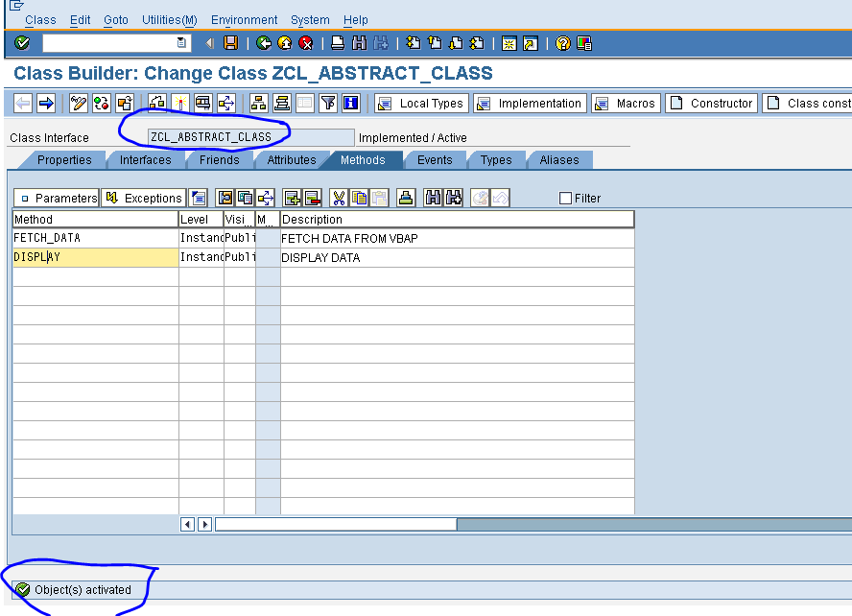This screenshot has height=616, width=852.
Task: Click the Parameters button
Action: click(x=57, y=198)
